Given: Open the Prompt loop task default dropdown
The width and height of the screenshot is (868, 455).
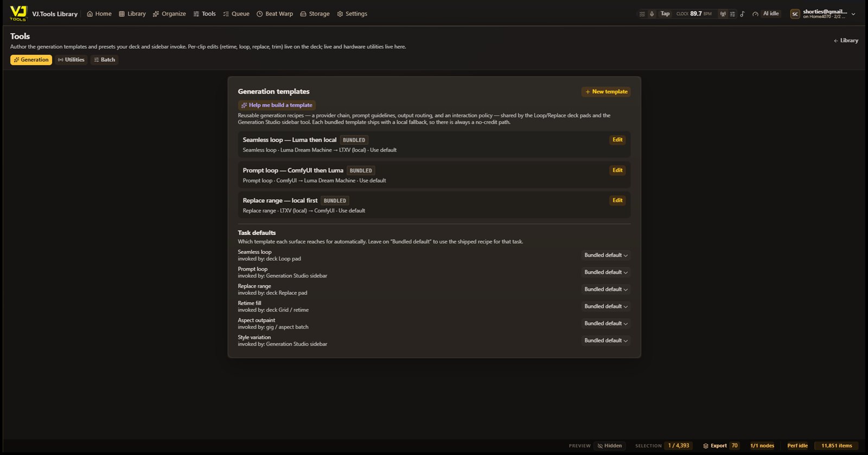Looking at the screenshot, I should (605, 272).
